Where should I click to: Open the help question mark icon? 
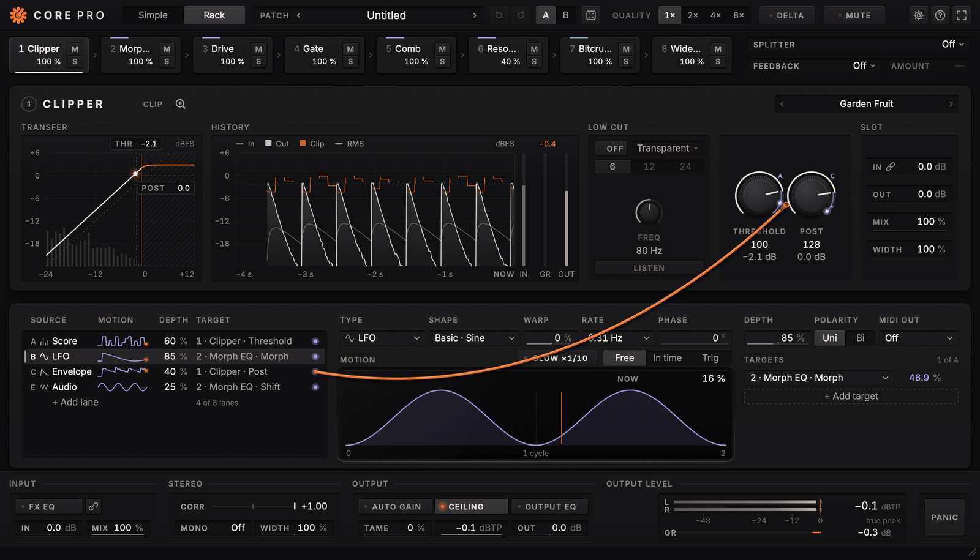(x=940, y=15)
